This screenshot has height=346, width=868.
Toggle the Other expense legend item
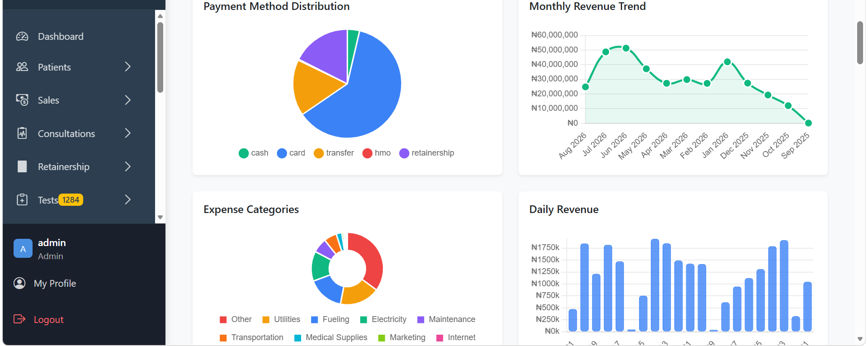236,319
